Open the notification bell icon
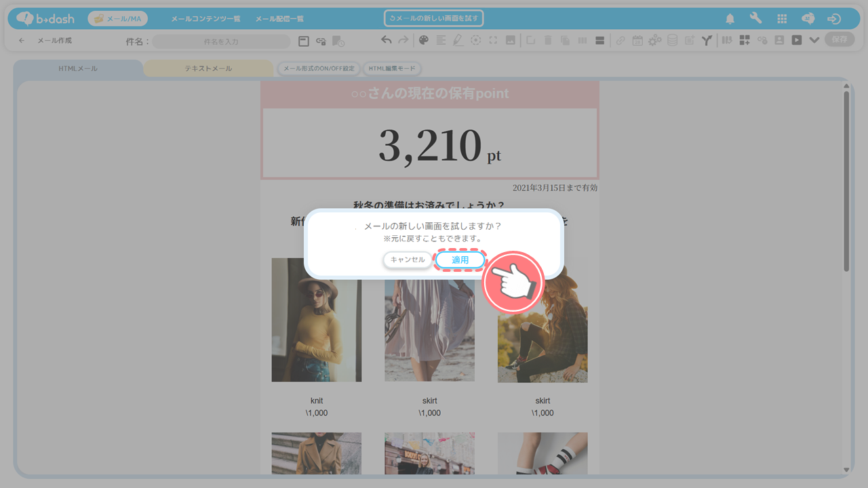This screenshot has height=488, width=868. (730, 18)
